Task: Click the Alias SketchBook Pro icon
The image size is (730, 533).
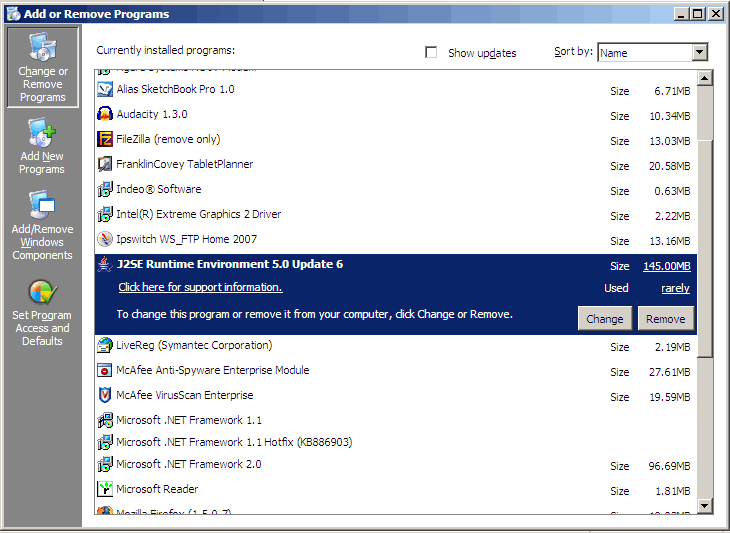Action: click(x=105, y=89)
